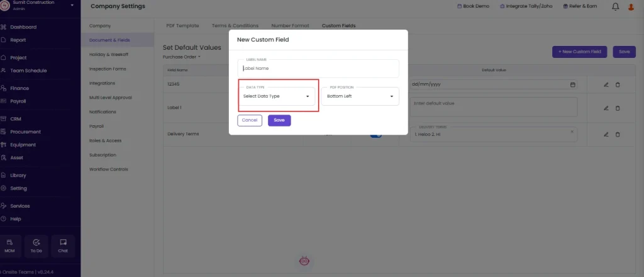Image resolution: width=644 pixels, height=277 pixels.
Task: Click Cancel in New Custom Field dialog
Action: (x=250, y=120)
